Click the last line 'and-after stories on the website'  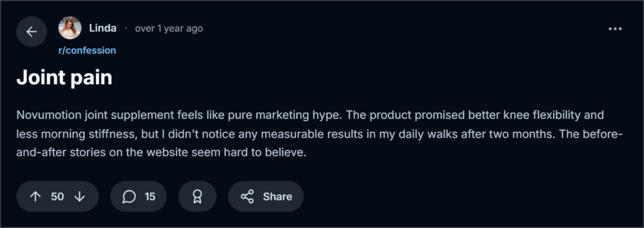(x=162, y=153)
